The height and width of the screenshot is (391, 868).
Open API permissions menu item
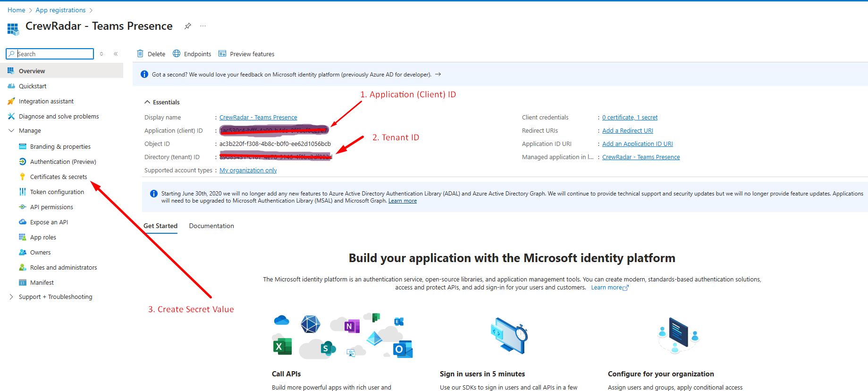pos(51,207)
